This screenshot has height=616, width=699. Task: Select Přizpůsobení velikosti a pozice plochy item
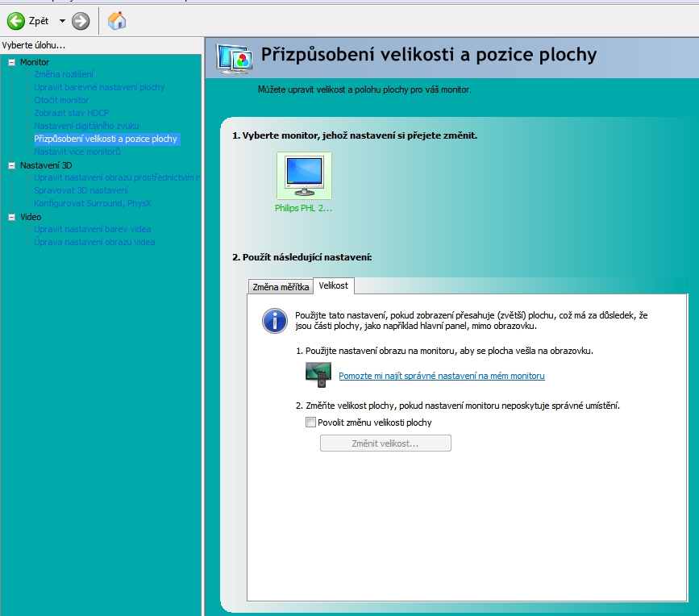pos(106,139)
